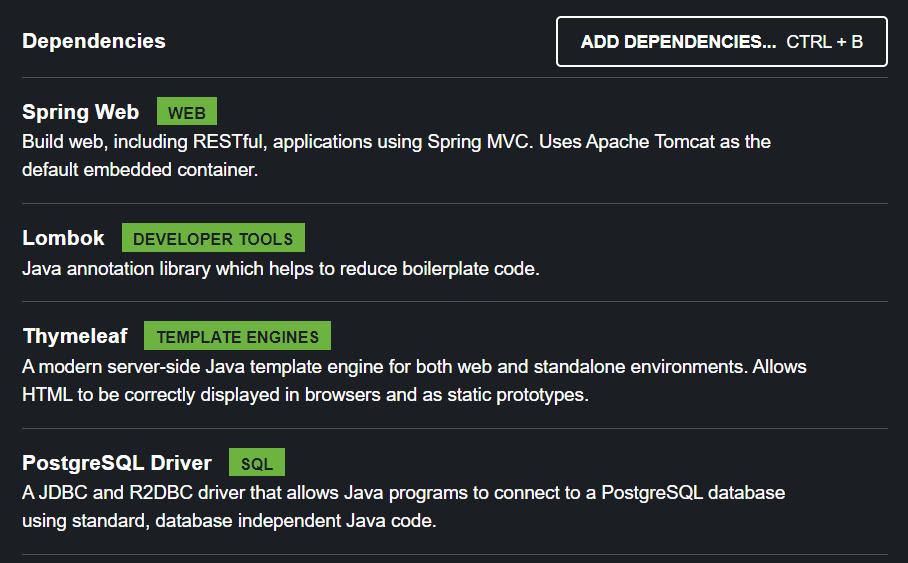
Task: Click the Dependencies section heading
Action: point(94,41)
